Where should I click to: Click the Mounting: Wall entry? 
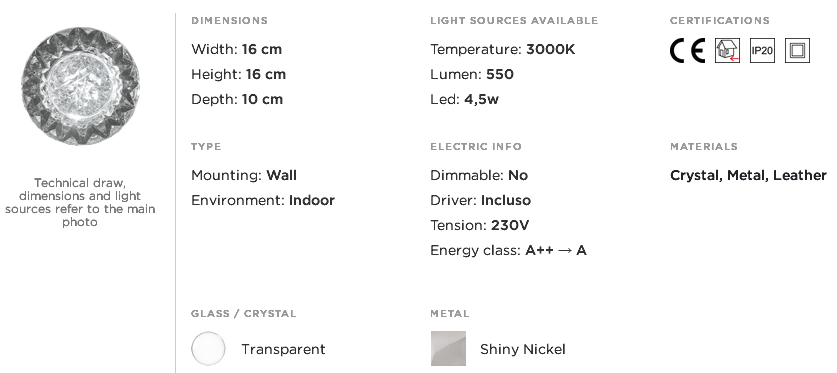(x=244, y=176)
